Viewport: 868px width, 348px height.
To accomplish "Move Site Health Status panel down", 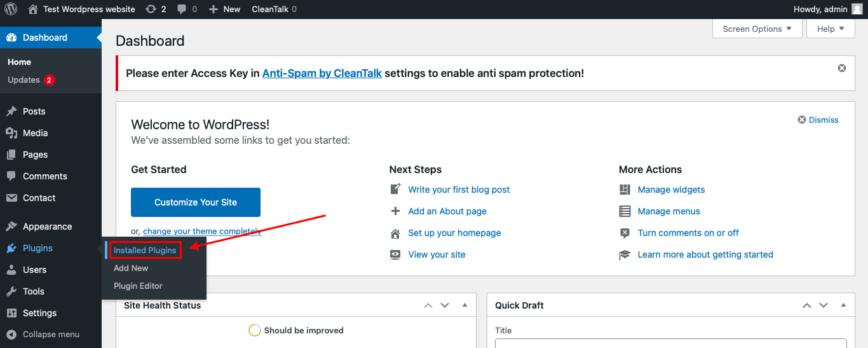I will click(445, 305).
